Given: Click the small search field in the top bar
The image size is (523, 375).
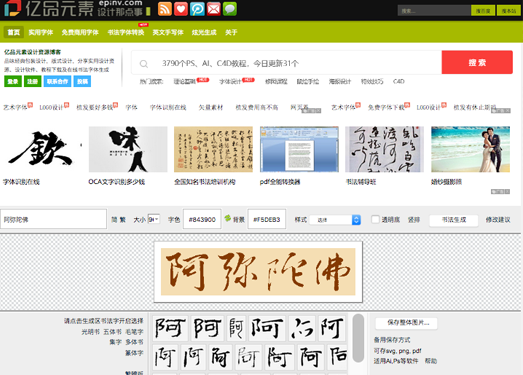Looking at the screenshot, I should tap(434, 11).
